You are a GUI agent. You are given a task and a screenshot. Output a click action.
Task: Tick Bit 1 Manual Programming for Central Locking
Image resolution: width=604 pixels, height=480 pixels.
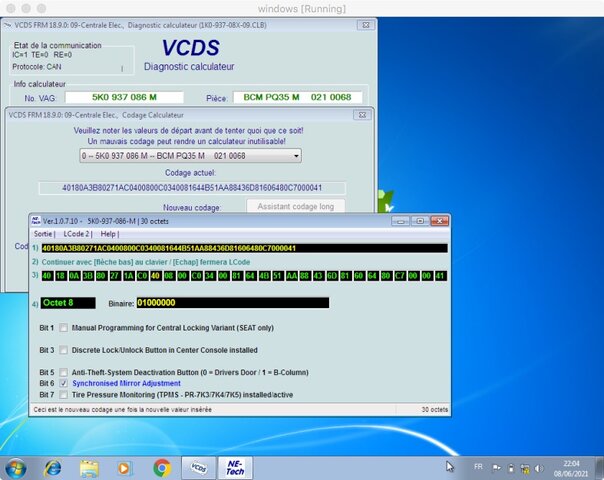point(64,328)
